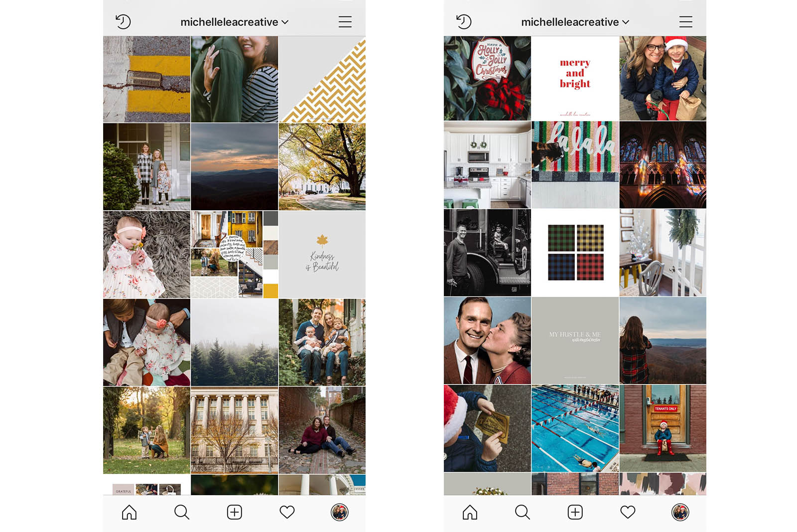Open large oak tree street photo

pyautogui.click(x=322, y=167)
